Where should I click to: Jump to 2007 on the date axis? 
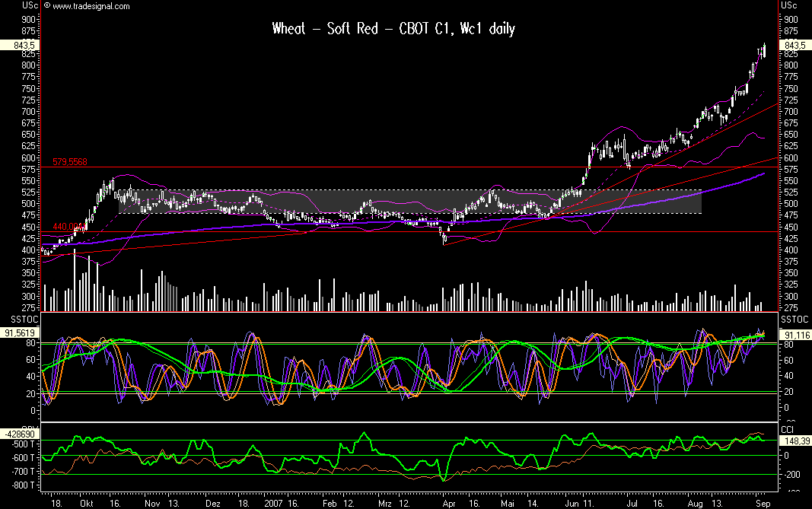point(272,503)
